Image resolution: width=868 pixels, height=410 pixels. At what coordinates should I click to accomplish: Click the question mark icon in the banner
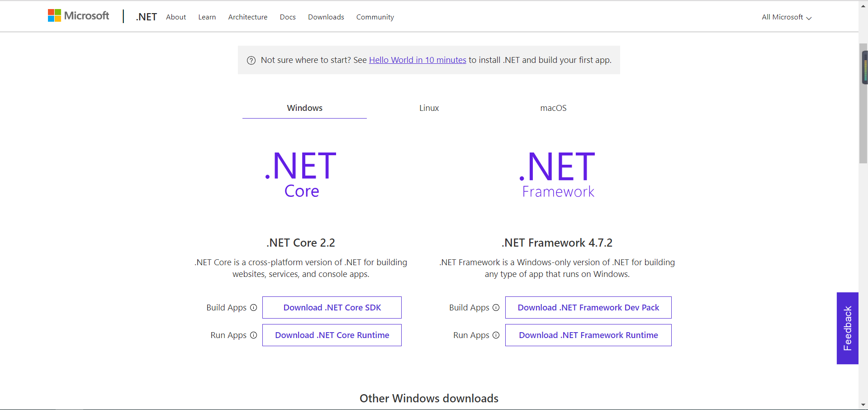(251, 60)
